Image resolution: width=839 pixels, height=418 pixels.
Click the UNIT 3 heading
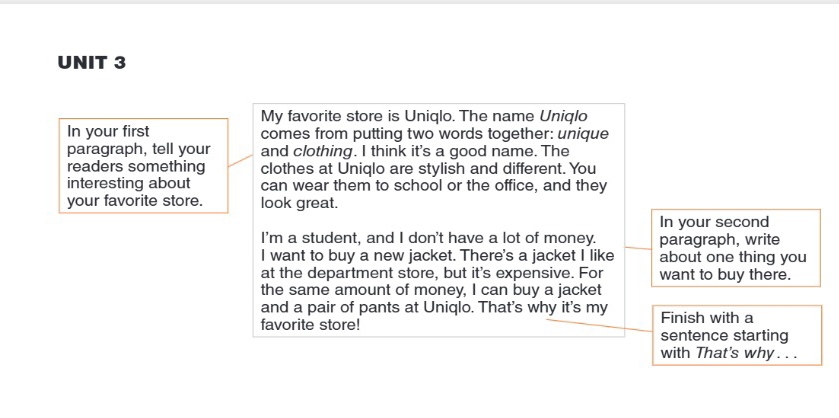(92, 63)
